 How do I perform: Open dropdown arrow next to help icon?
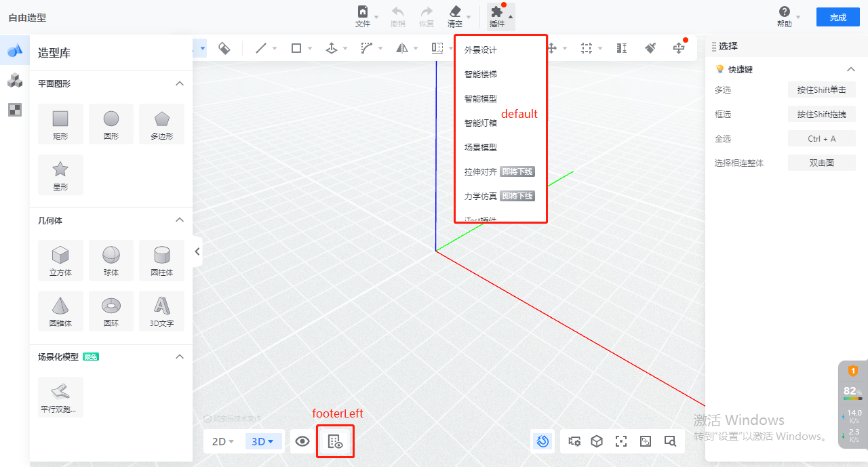pos(798,17)
